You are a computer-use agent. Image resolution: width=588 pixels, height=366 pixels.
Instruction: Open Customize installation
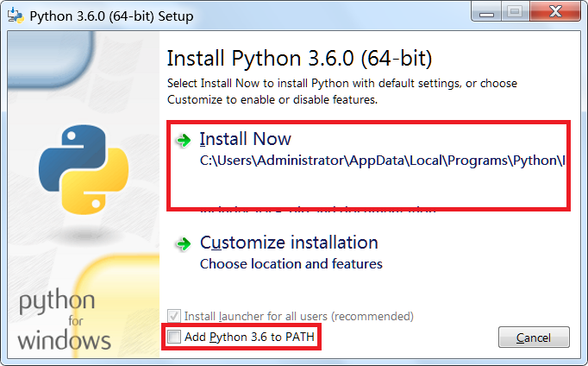(289, 243)
